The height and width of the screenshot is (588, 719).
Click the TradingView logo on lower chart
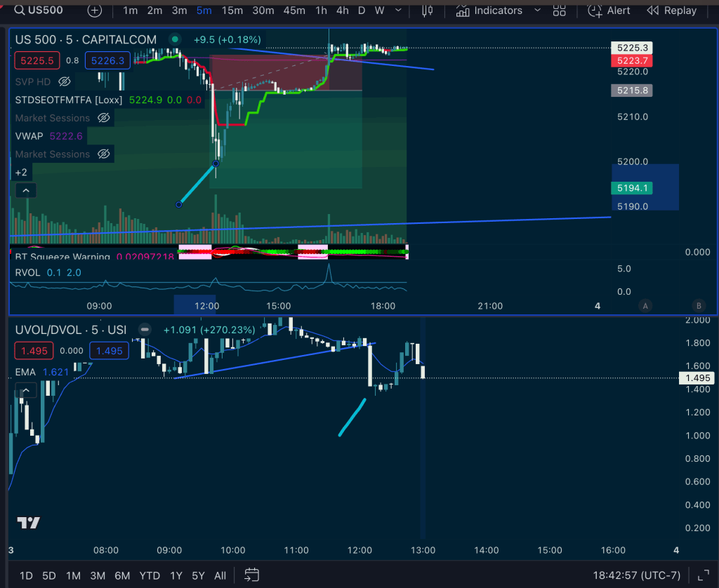click(x=28, y=523)
